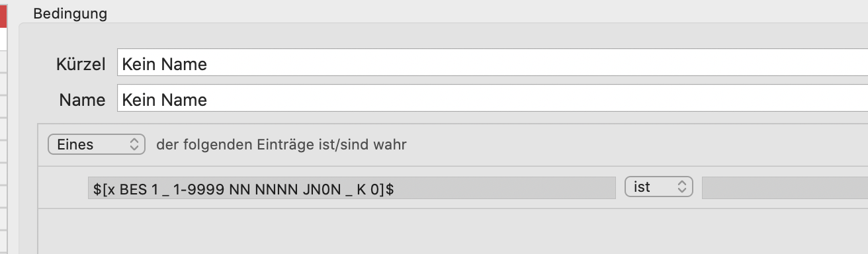Open the ist operator dropdown

pos(658,187)
